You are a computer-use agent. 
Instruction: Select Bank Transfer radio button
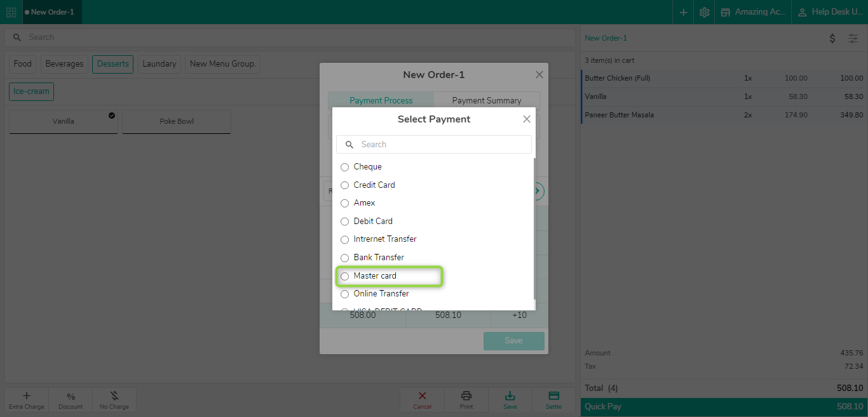click(x=345, y=258)
